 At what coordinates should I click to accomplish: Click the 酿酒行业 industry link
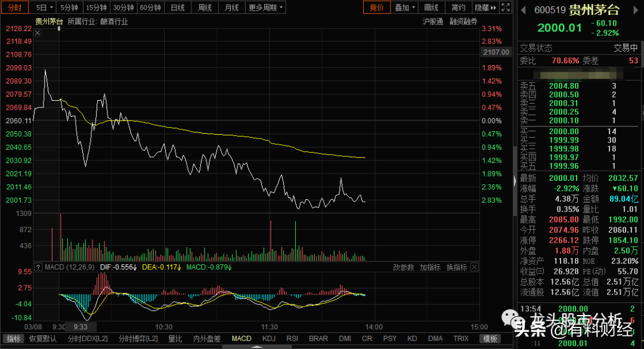tap(114, 21)
